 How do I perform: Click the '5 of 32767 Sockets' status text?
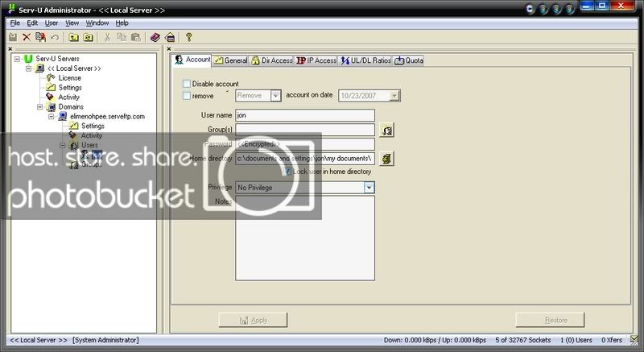point(522,340)
